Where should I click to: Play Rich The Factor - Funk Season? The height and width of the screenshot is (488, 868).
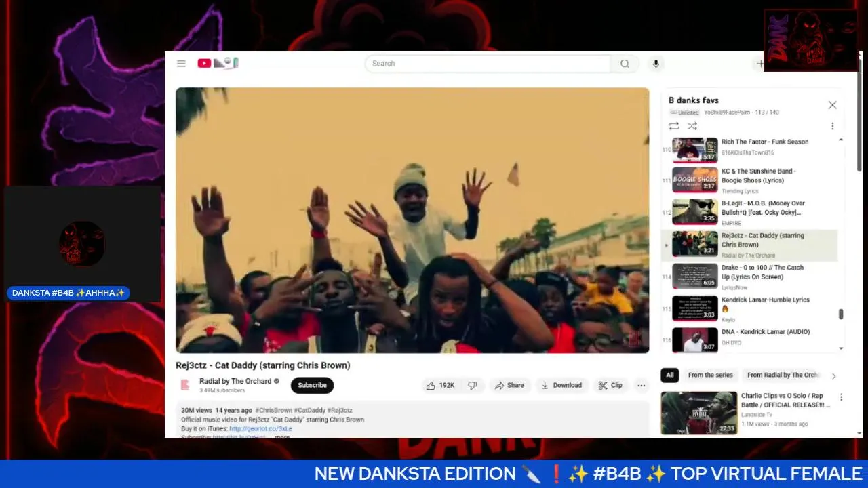pyautogui.click(x=749, y=148)
